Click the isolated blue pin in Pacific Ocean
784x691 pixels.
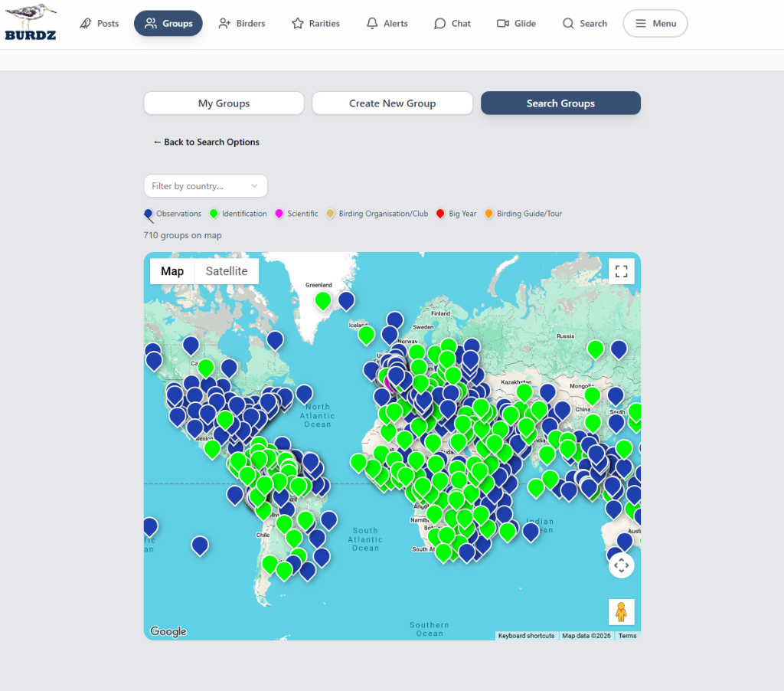(200, 545)
